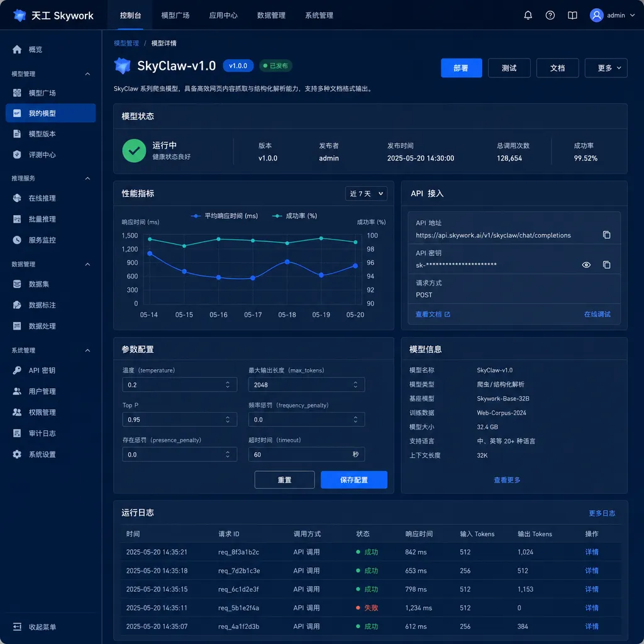Open the help question mark icon
This screenshot has width=644, height=644.
pos(550,15)
